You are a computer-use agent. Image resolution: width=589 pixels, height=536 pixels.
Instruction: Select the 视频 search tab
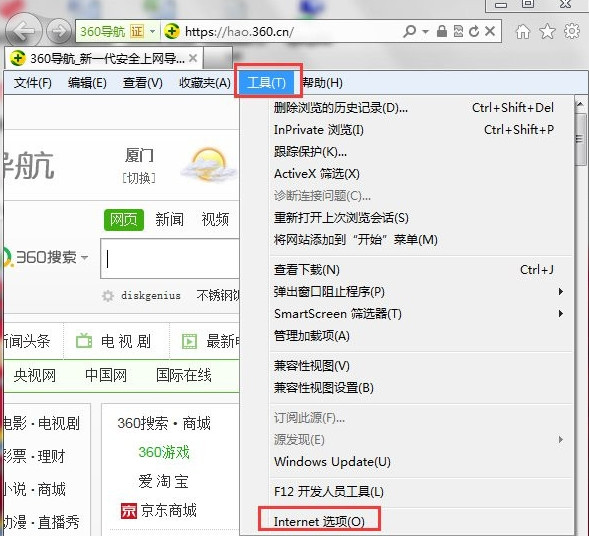click(x=215, y=219)
